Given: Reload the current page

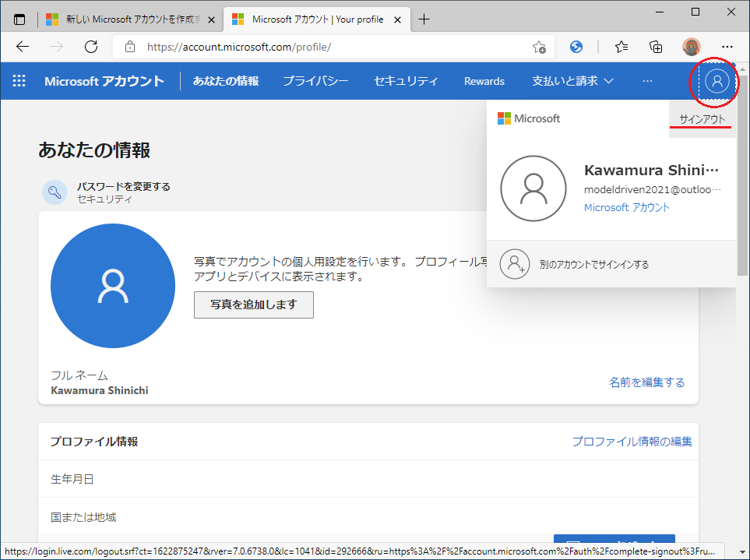Looking at the screenshot, I should click(91, 47).
